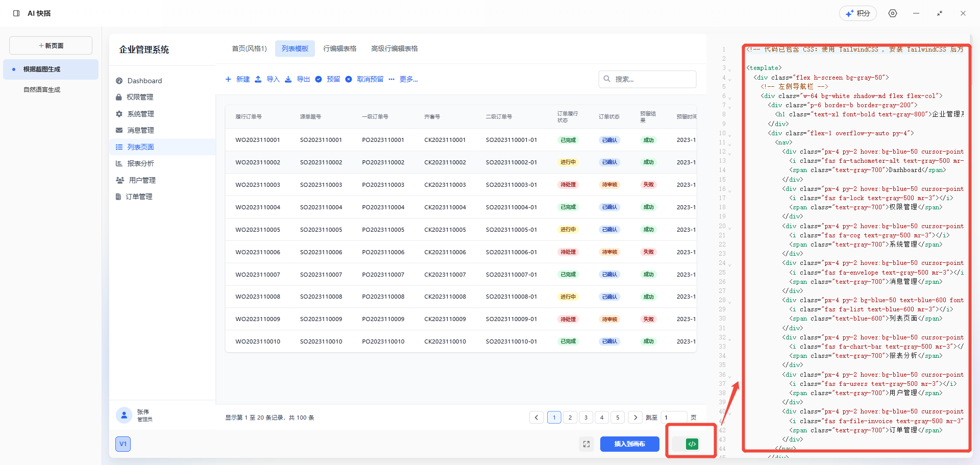Click the 新页面 button

pyautogui.click(x=51, y=45)
